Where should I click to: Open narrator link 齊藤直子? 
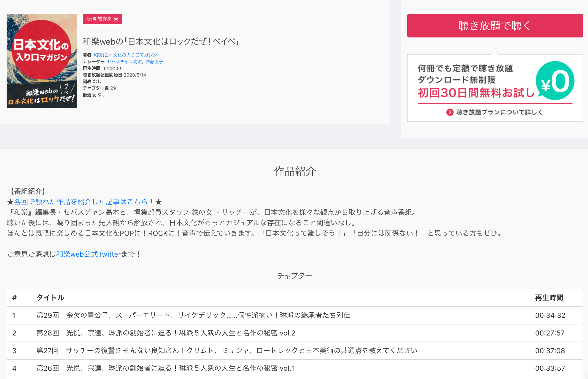[154, 62]
